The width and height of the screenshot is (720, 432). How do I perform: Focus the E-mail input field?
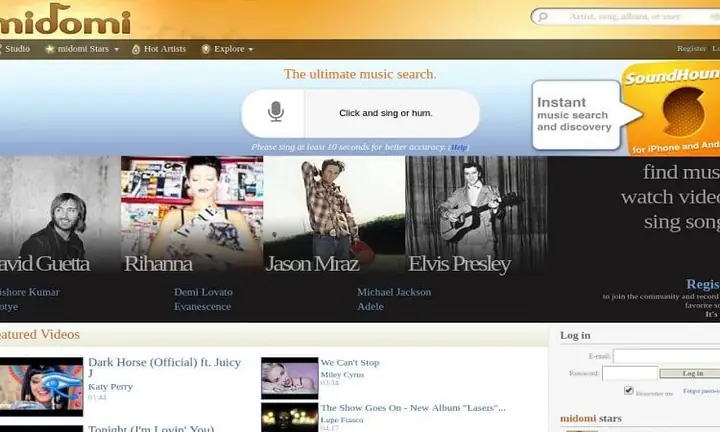(667, 356)
